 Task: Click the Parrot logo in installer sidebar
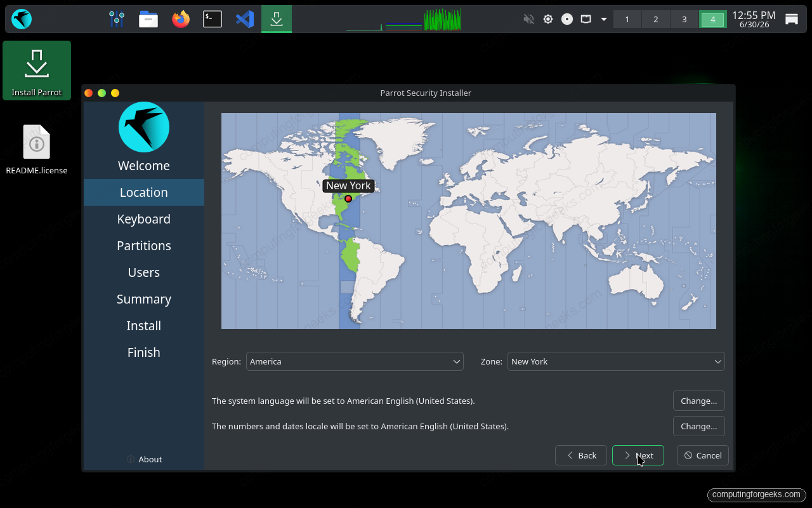[x=144, y=127]
